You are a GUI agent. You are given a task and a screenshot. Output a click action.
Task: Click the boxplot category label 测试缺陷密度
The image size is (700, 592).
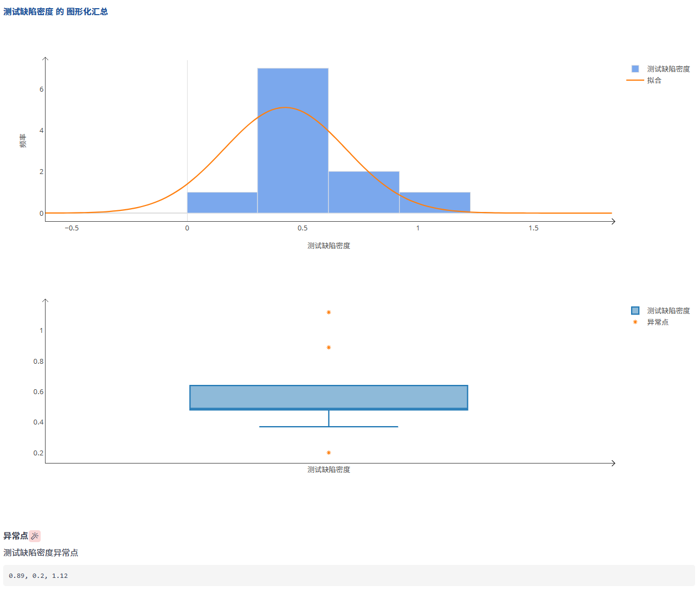(x=329, y=469)
